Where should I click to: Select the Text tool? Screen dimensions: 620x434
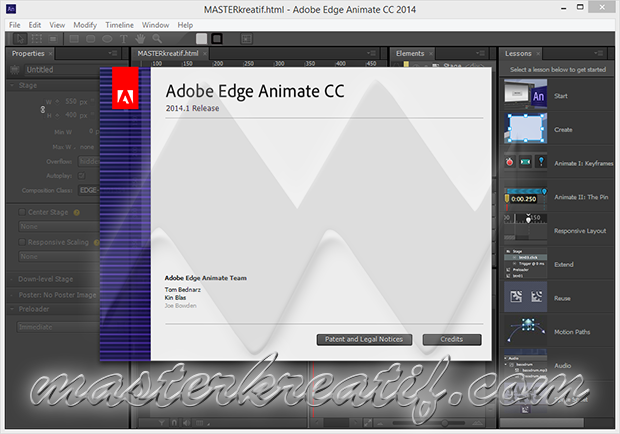point(124,39)
